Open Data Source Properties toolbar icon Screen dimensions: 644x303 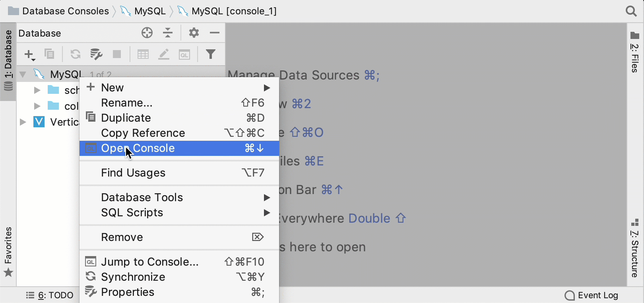coord(96,54)
